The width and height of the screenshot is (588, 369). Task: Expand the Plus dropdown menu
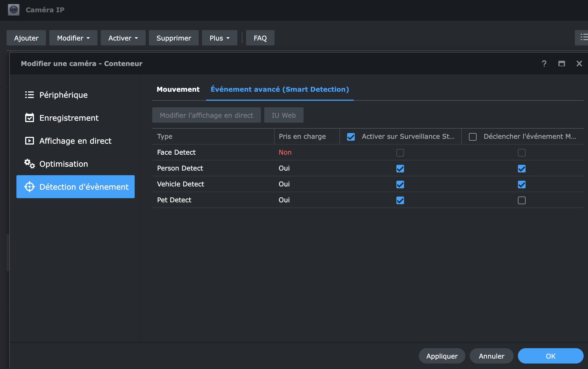point(219,38)
